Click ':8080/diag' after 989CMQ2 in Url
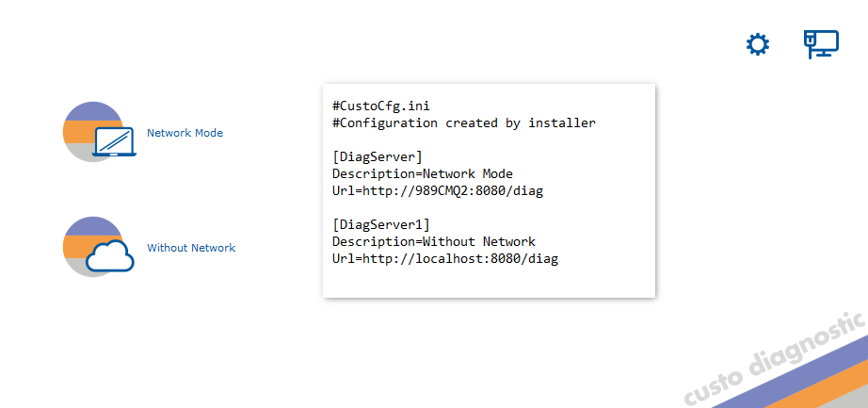Viewport: 868px width, 408px height. pos(504,190)
